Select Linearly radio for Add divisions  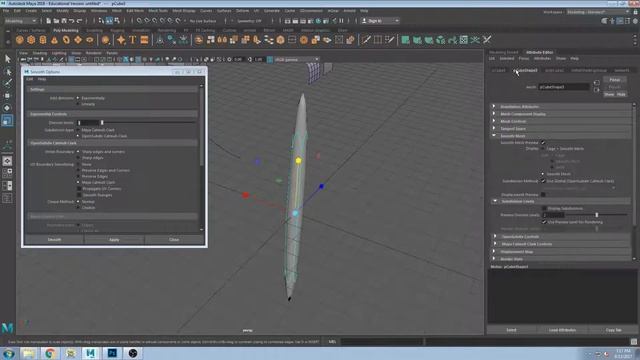(x=78, y=104)
